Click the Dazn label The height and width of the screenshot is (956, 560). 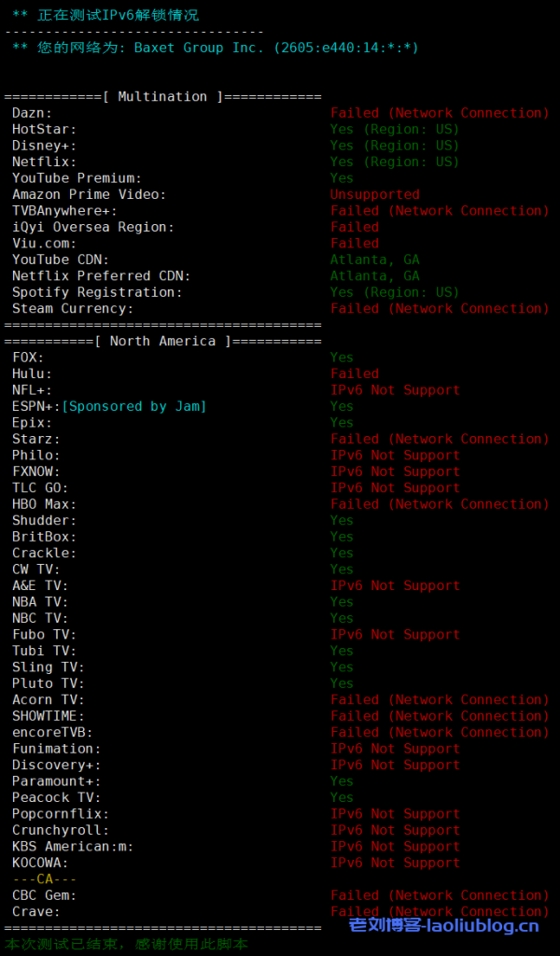(33, 113)
